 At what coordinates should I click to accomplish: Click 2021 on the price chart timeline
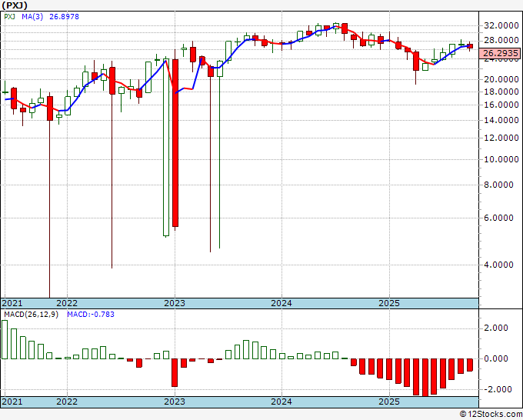[12, 303]
